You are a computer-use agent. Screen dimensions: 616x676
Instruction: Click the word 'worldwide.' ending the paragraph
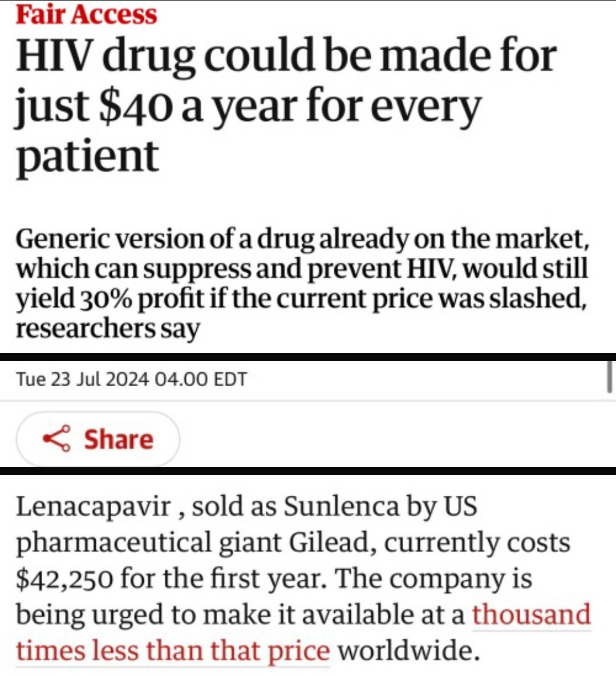click(408, 650)
